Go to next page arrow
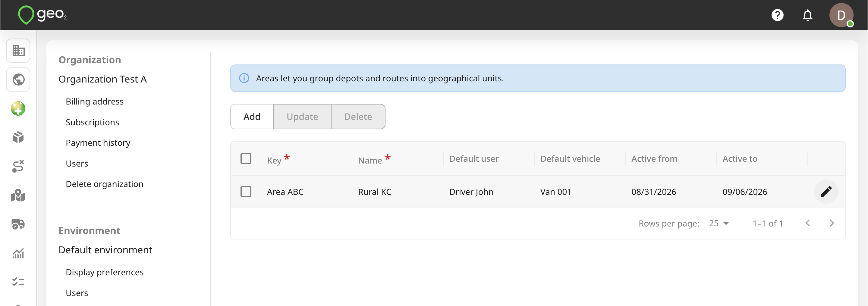Viewport: 868px width, 306px height. click(x=832, y=223)
